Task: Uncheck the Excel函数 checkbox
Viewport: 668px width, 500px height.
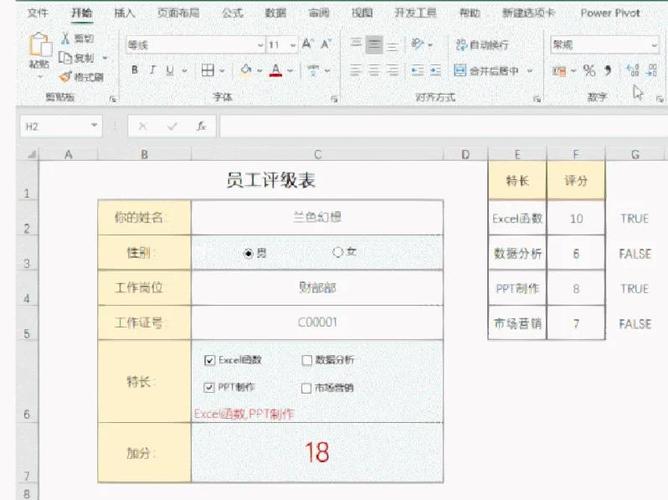Action: [209, 360]
